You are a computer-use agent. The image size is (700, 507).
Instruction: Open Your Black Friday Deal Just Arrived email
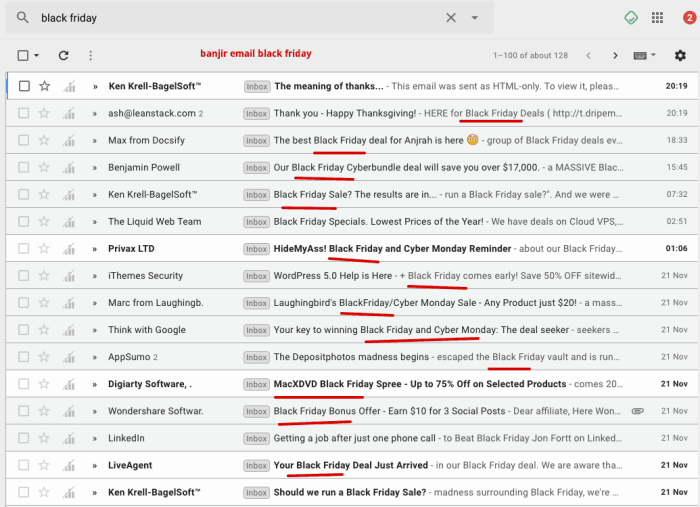350,465
